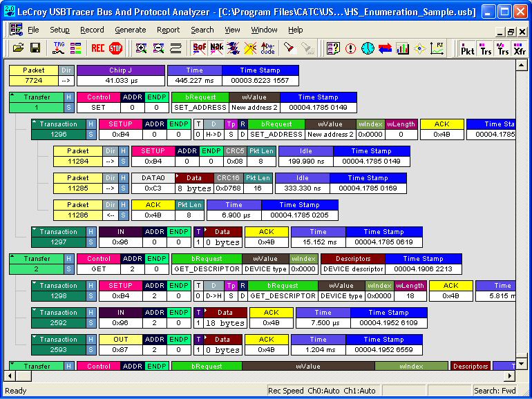Restore the inner document window
Viewport: 532px width, 399px height.
[511, 32]
